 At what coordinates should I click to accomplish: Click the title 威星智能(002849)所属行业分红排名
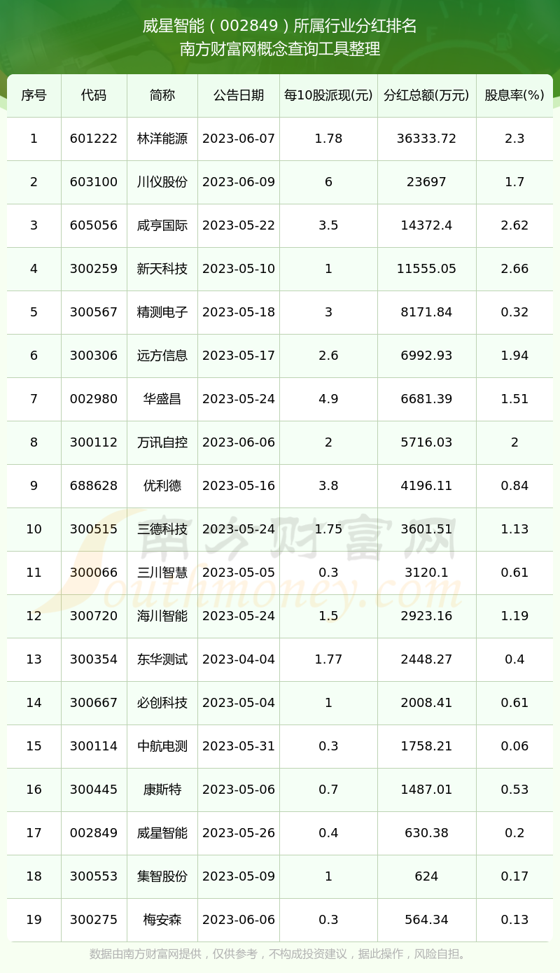pos(280,27)
